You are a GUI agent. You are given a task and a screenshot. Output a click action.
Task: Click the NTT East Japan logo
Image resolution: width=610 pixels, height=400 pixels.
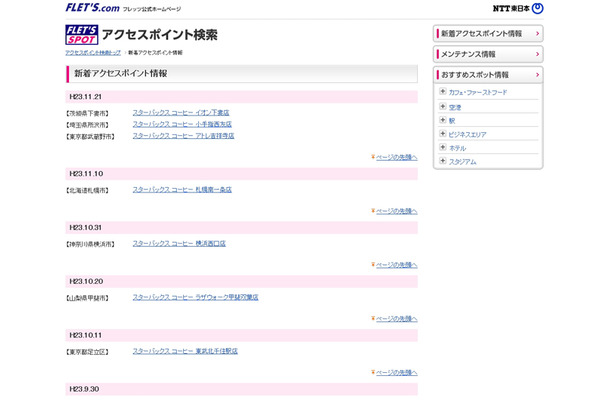pos(518,8)
